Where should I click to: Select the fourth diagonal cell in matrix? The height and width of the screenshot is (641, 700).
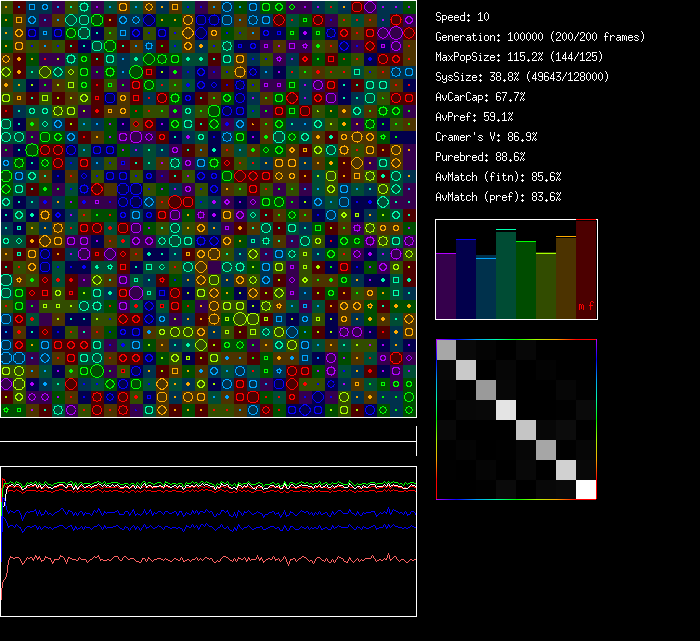[x=506, y=409]
